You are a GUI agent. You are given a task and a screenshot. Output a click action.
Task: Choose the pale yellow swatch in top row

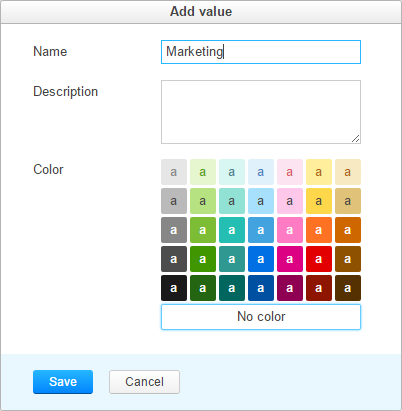point(319,172)
